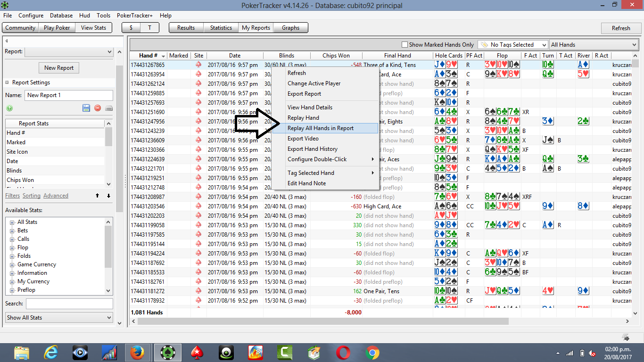
Task: Expand the Configure Double-Click submenu
Action: tap(325, 159)
